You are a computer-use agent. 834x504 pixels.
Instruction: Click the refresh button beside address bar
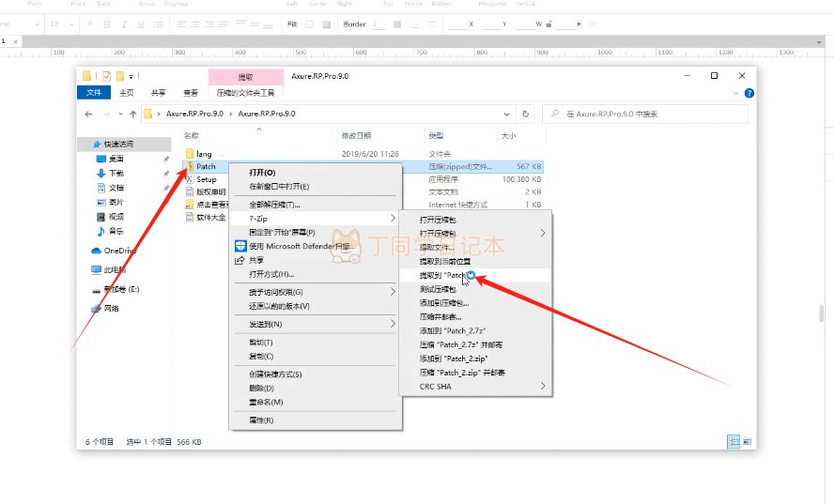click(525, 114)
